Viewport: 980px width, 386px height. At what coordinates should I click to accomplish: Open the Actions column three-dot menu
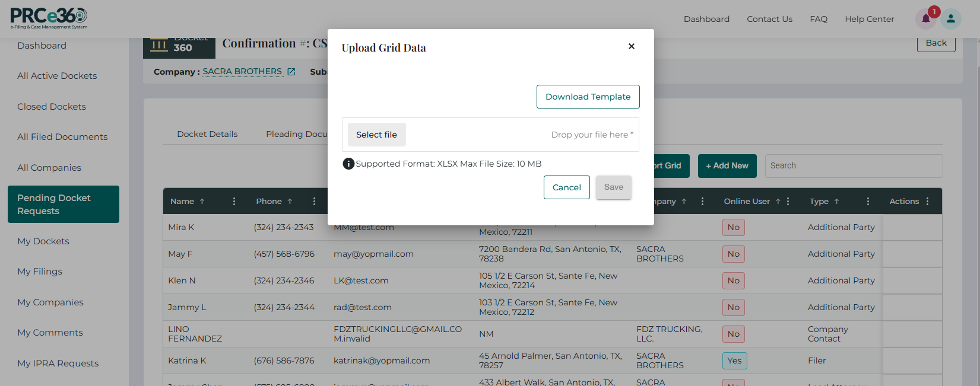click(927, 202)
